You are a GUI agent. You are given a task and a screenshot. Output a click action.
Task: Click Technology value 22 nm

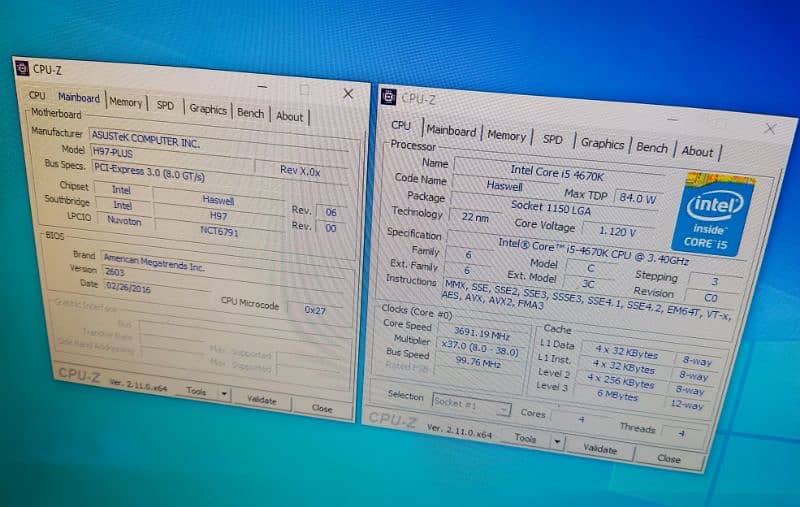(476, 217)
